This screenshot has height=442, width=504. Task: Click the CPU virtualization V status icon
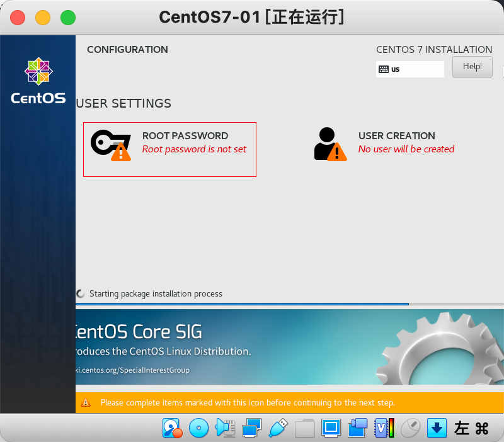click(x=384, y=428)
